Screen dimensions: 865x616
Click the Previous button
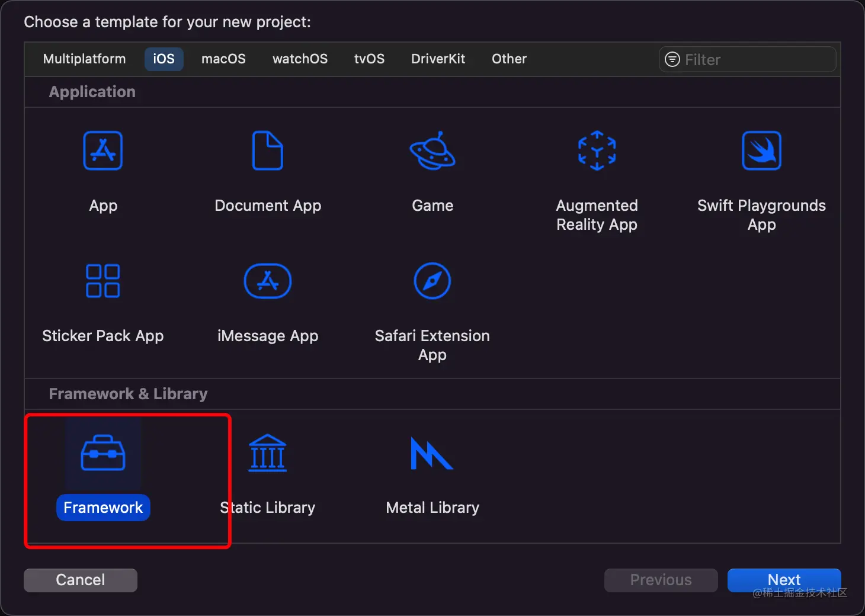point(661,580)
